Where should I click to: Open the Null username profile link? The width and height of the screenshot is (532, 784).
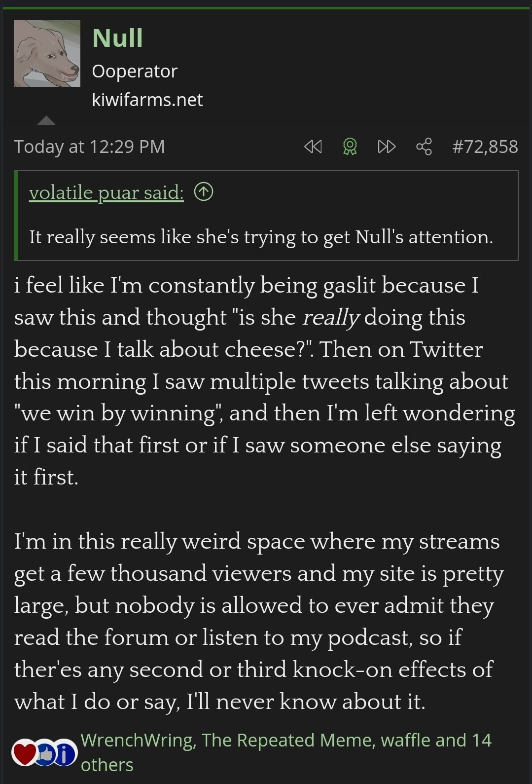(x=117, y=38)
